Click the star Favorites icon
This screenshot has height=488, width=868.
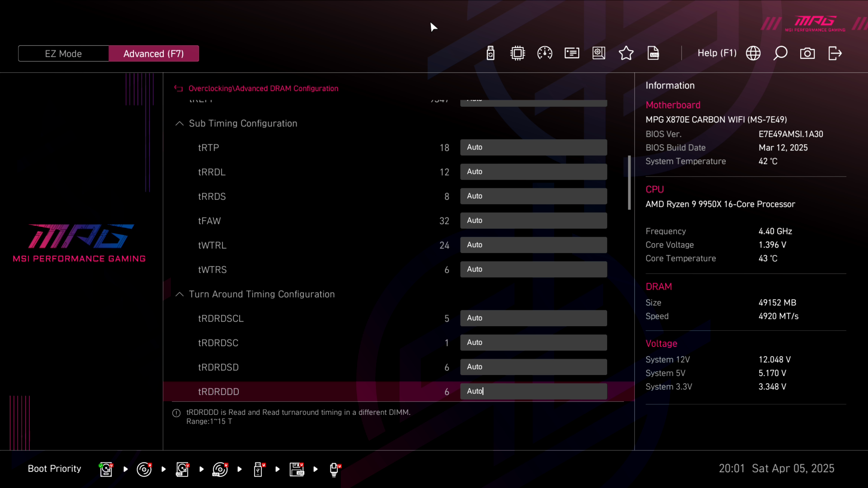(x=626, y=53)
